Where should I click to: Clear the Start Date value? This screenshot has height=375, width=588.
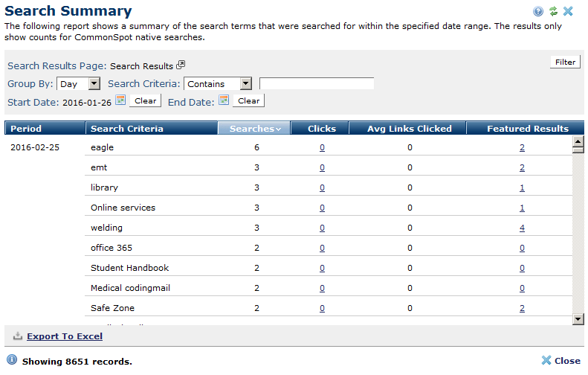click(145, 100)
